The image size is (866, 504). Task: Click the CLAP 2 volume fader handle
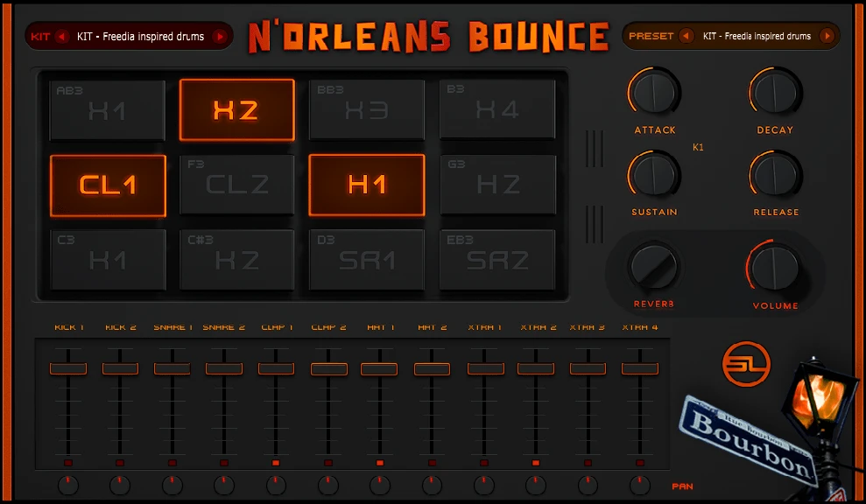pos(328,368)
